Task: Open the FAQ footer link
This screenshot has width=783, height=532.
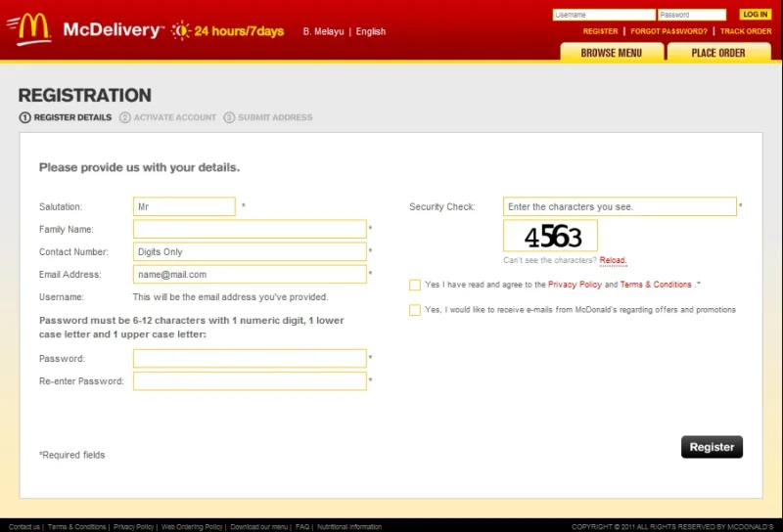Action: (x=302, y=526)
